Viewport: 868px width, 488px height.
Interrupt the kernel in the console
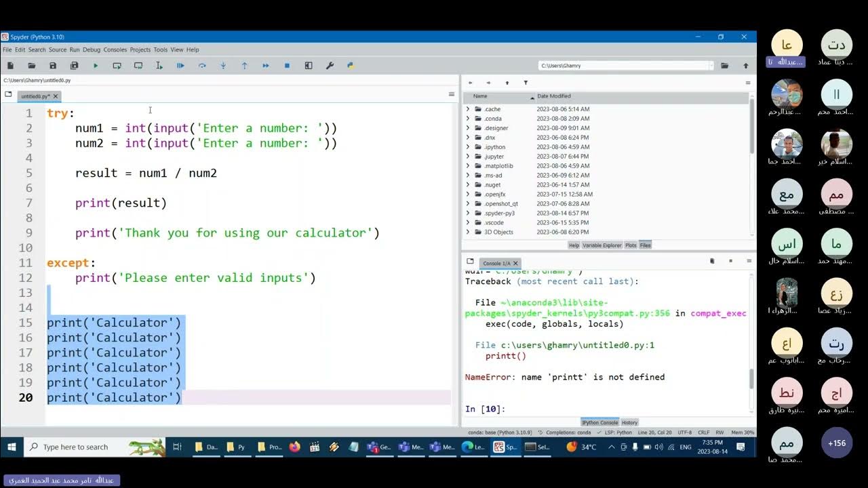point(730,261)
